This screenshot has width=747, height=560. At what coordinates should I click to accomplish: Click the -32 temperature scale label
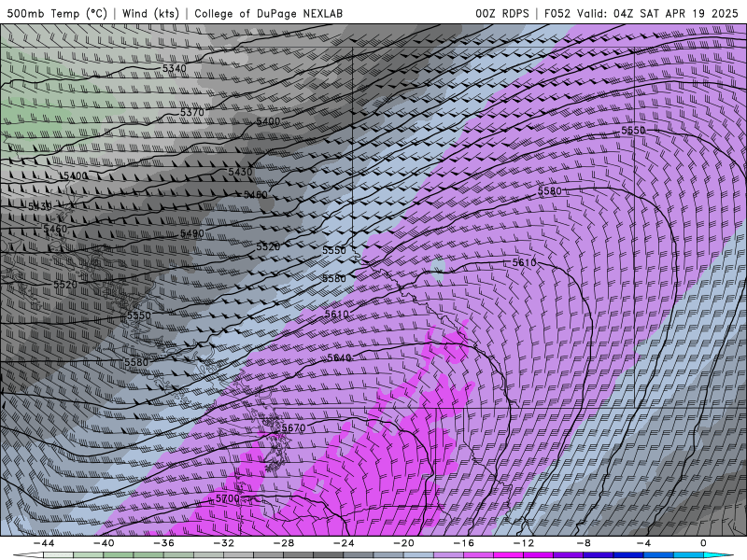pyautogui.click(x=224, y=543)
